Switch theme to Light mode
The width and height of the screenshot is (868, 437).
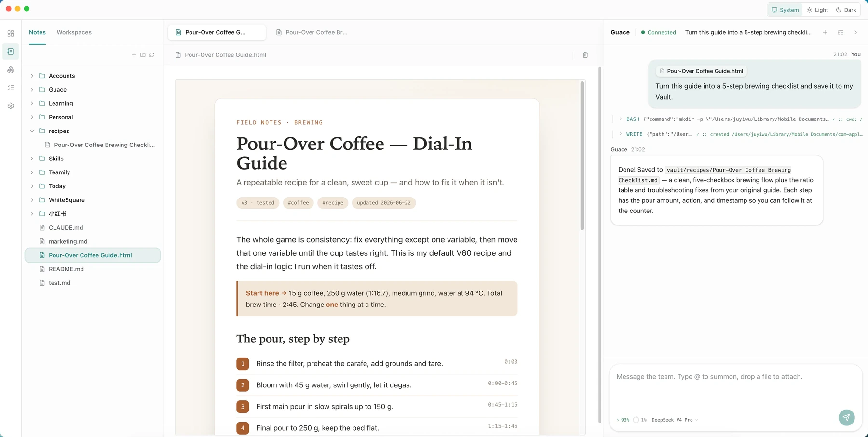pos(817,10)
